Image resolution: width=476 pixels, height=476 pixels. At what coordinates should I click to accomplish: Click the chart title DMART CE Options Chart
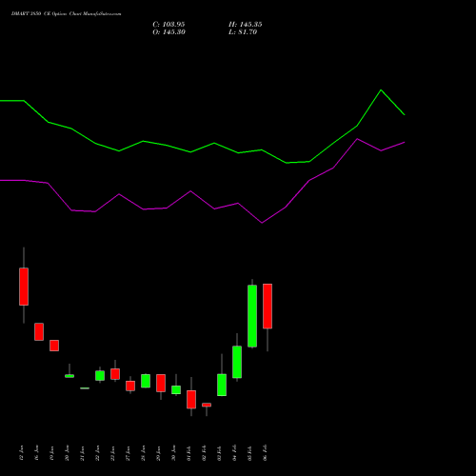point(66,14)
